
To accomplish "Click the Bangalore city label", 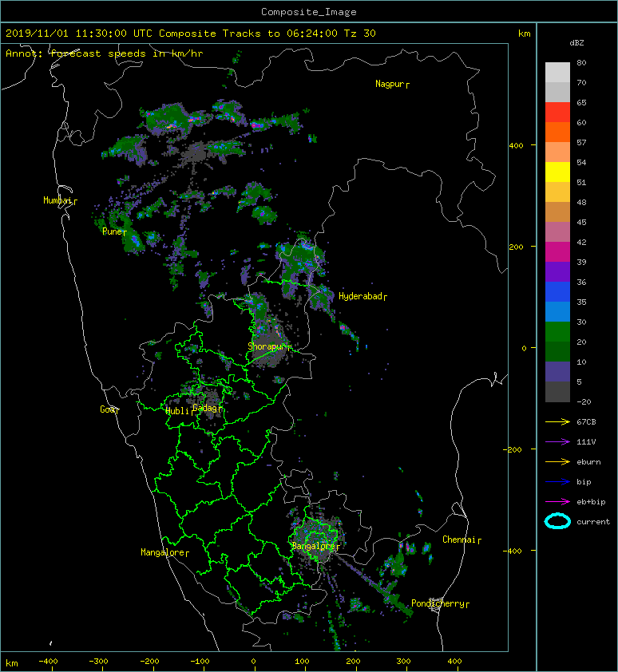I will (315, 547).
